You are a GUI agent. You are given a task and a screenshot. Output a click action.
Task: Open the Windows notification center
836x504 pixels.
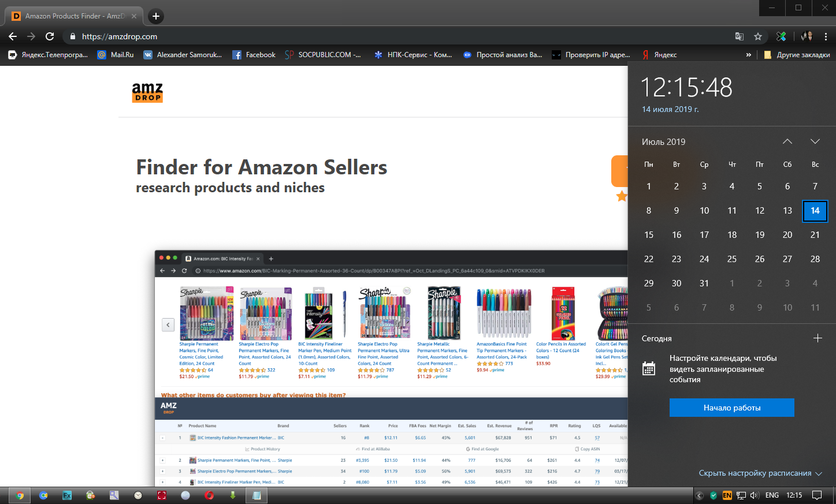click(x=817, y=495)
